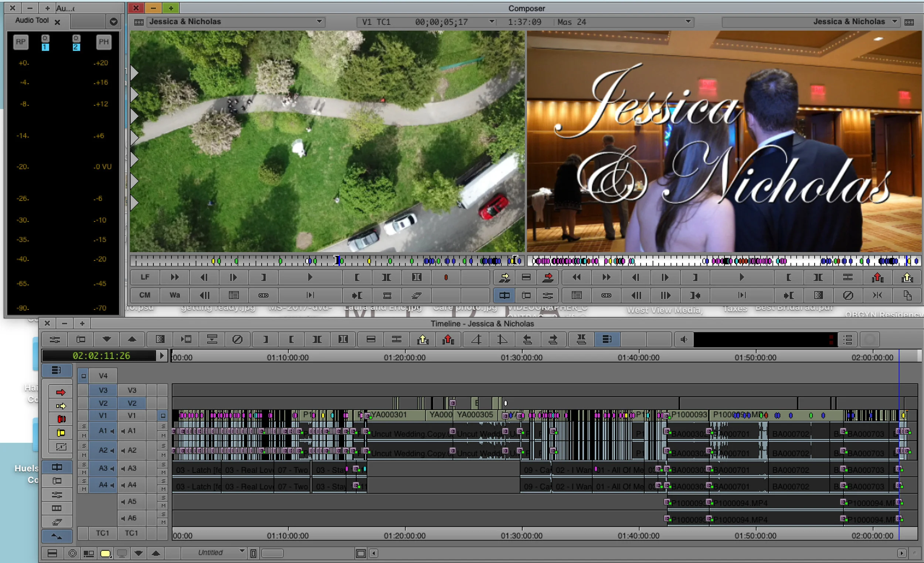This screenshot has height=563, width=924.
Task: Click the Wa button under source monitor
Action: (175, 296)
